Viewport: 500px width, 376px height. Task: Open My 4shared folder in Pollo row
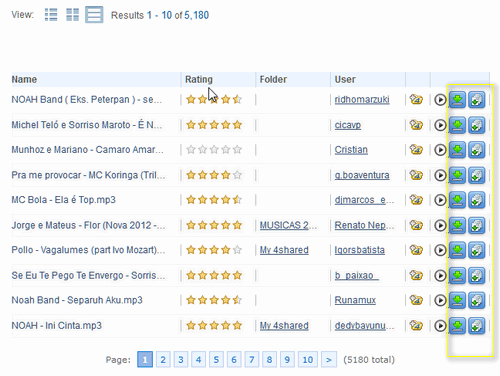pyautogui.click(x=284, y=250)
